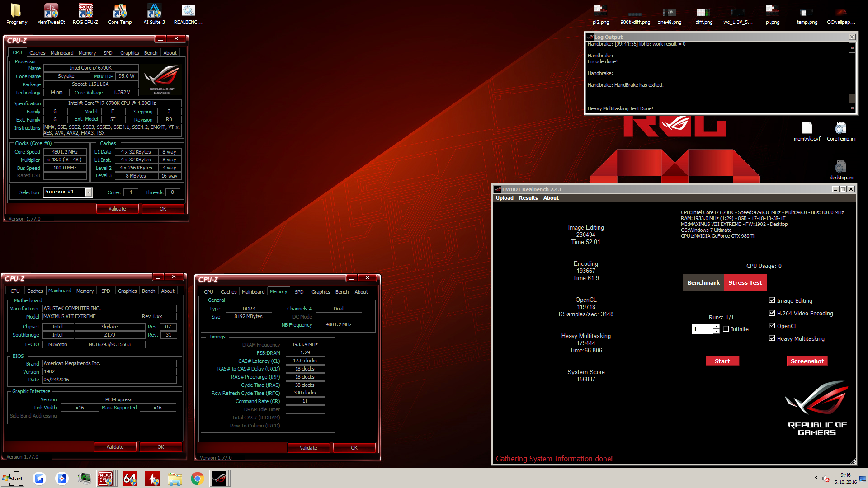868x488 pixels.
Task: Click the Screenshot button in RealBench
Action: pos(807,361)
